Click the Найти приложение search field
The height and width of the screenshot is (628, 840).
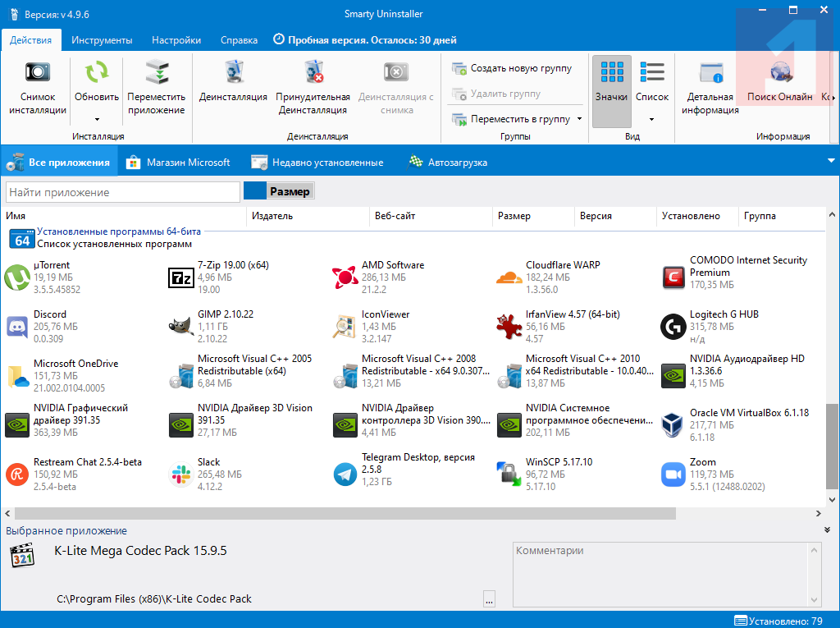tap(123, 192)
